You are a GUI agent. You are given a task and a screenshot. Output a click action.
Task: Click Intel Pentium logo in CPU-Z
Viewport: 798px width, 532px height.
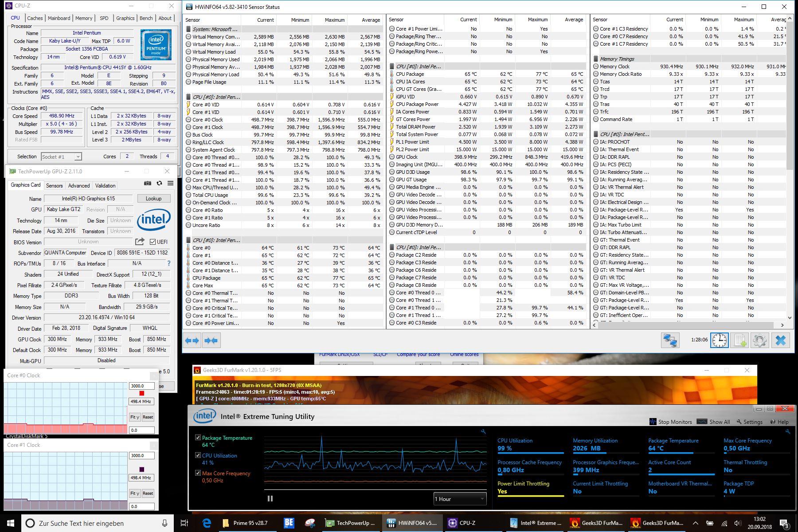click(156, 45)
